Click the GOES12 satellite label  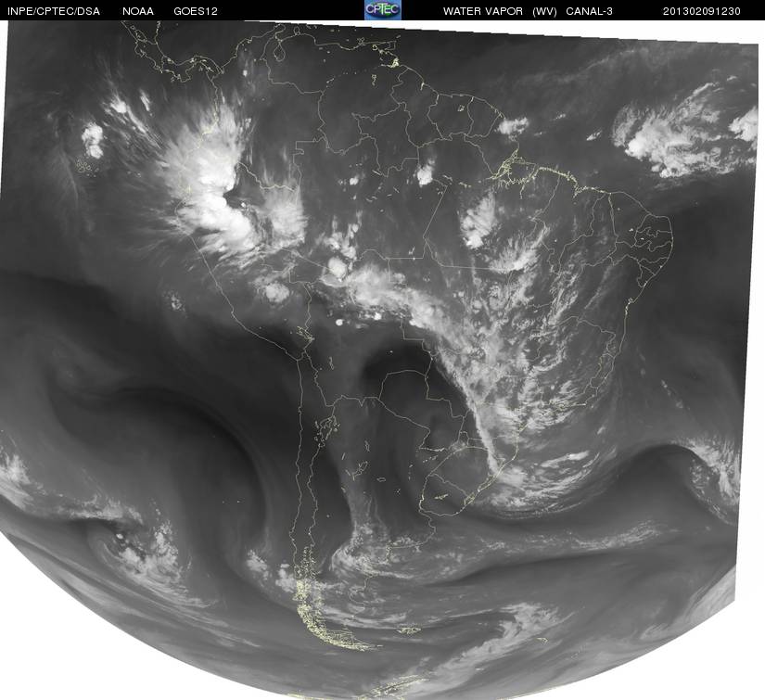(196, 11)
